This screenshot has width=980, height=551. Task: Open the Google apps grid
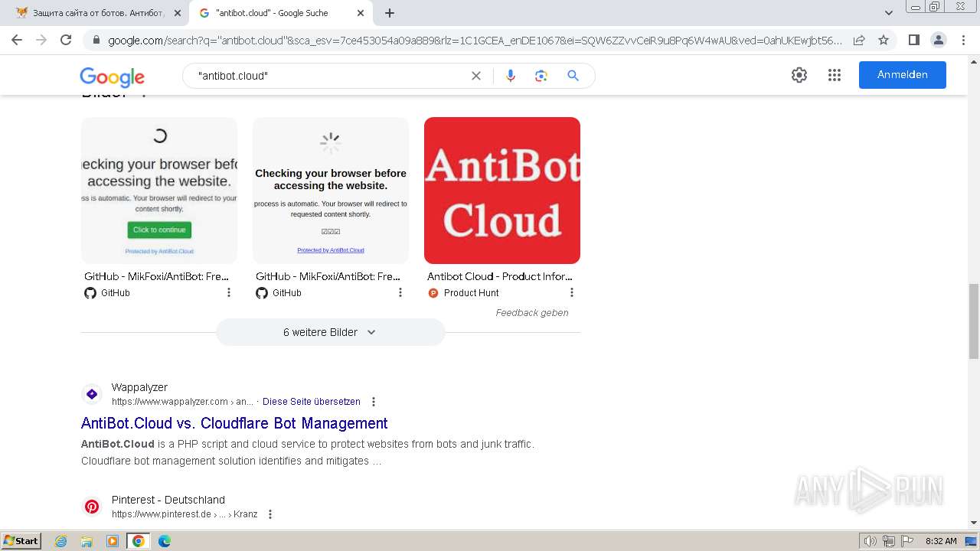coord(835,75)
